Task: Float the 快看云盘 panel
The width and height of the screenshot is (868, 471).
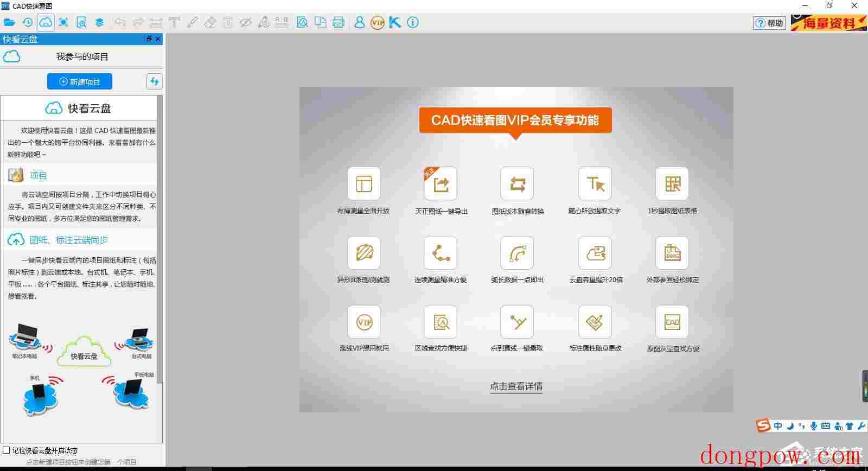Action: (149, 39)
